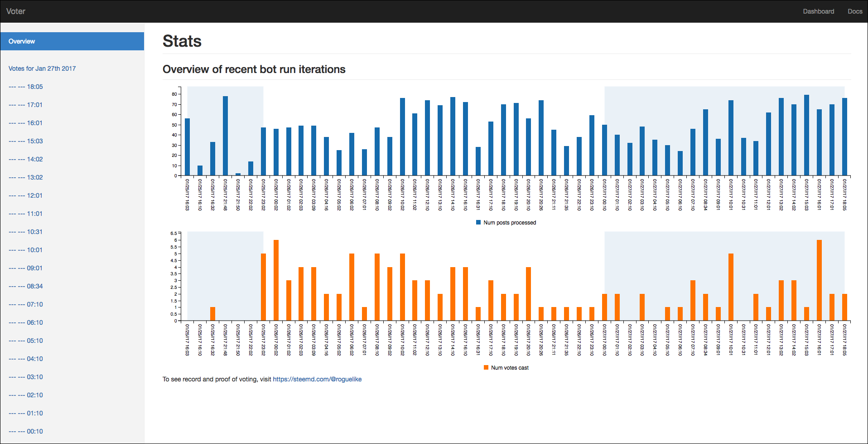Click the 80 y-axis label on posts chart
This screenshot has height=444, width=868.
174,94
